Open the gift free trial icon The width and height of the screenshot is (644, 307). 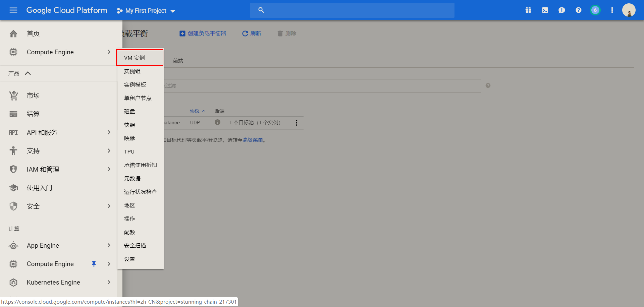[528, 10]
